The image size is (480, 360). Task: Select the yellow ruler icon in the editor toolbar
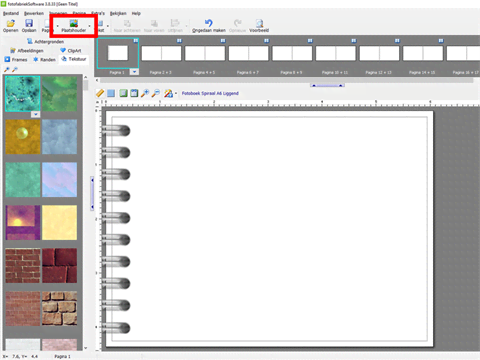pyautogui.click(x=100, y=93)
